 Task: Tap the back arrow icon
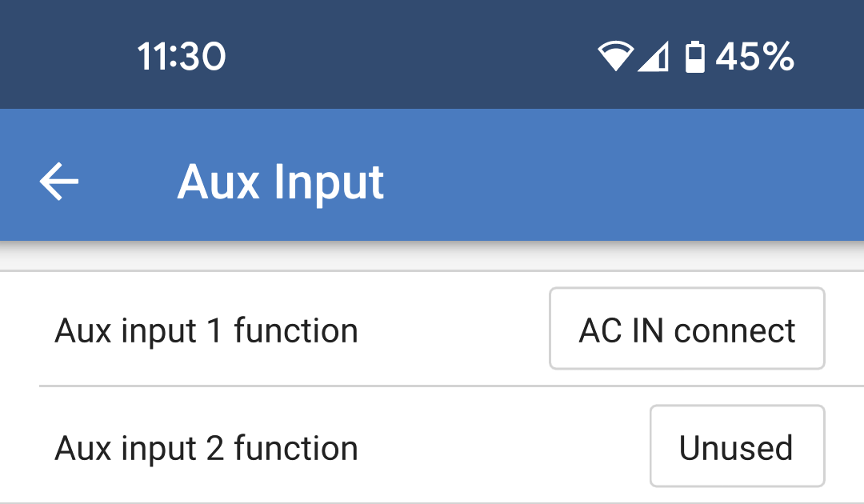tap(59, 182)
